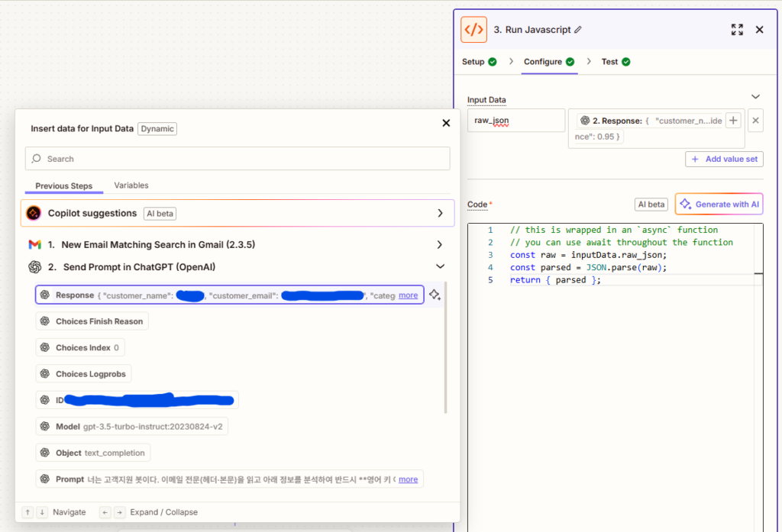Click OpenAI icon on Choices Logprobs

(45, 373)
